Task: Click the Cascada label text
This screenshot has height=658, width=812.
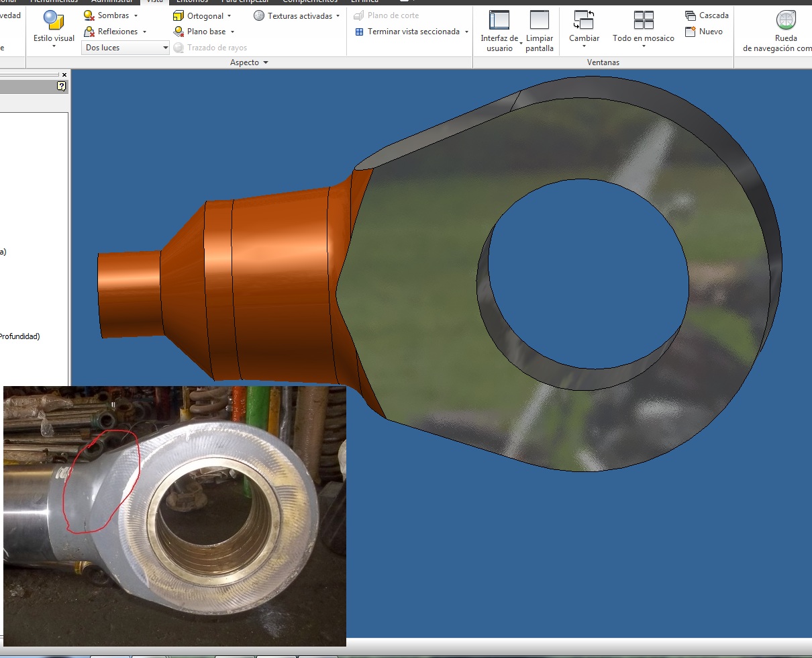Action: [x=714, y=15]
